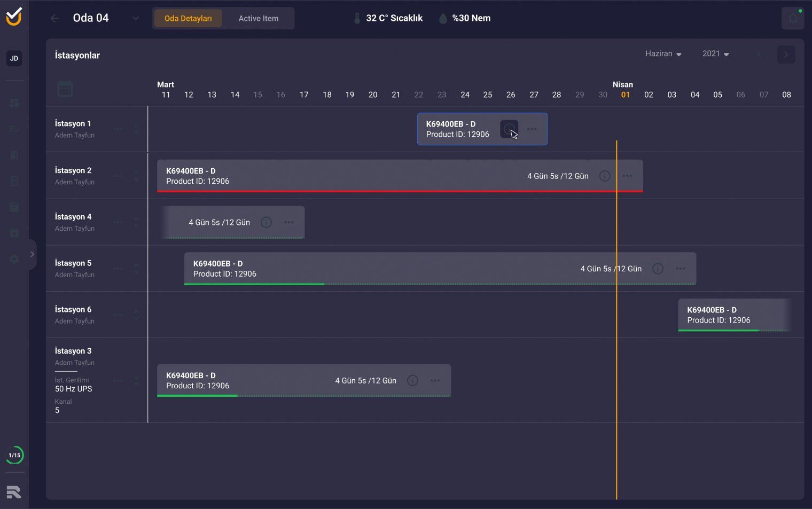This screenshot has height=509, width=812.
Task: Open the notifications bell
Action: [793, 18]
